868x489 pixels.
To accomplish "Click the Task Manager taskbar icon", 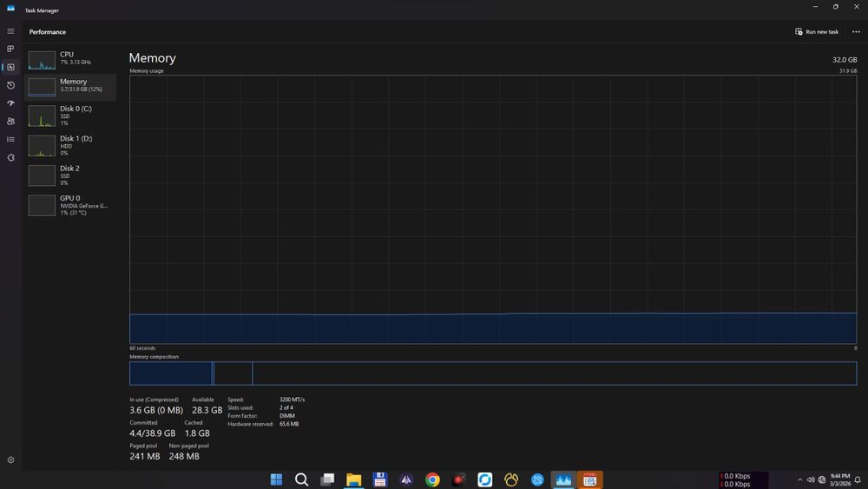I will (x=563, y=479).
